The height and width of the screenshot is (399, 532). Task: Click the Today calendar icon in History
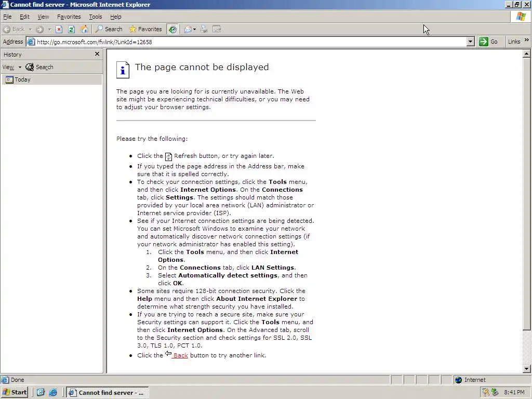(x=9, y=79)
